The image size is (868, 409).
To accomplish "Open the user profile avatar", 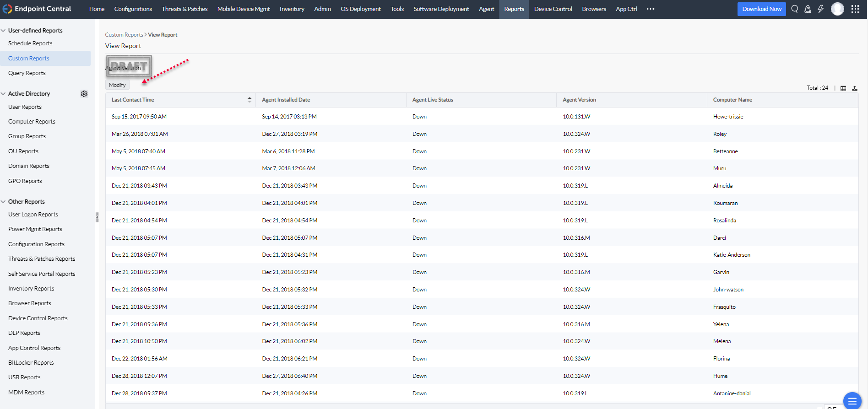I will [837, 9].
